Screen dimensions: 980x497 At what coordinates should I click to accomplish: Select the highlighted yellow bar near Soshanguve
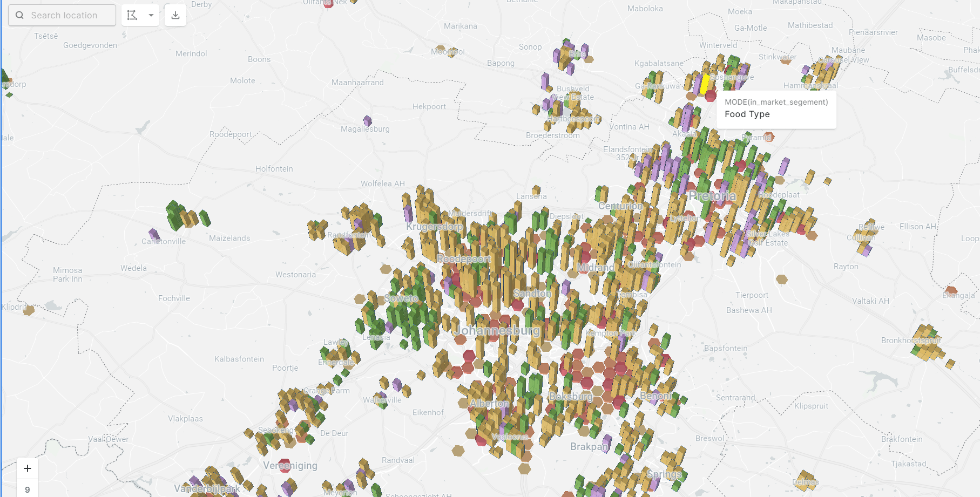[704, 85]
